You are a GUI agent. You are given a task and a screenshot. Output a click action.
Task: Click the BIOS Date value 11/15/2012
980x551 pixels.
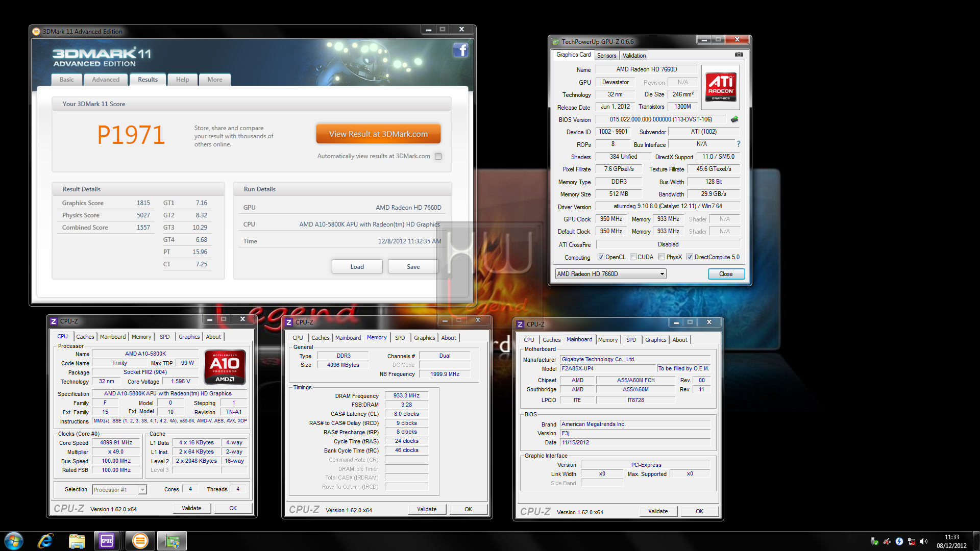[635, 442]
